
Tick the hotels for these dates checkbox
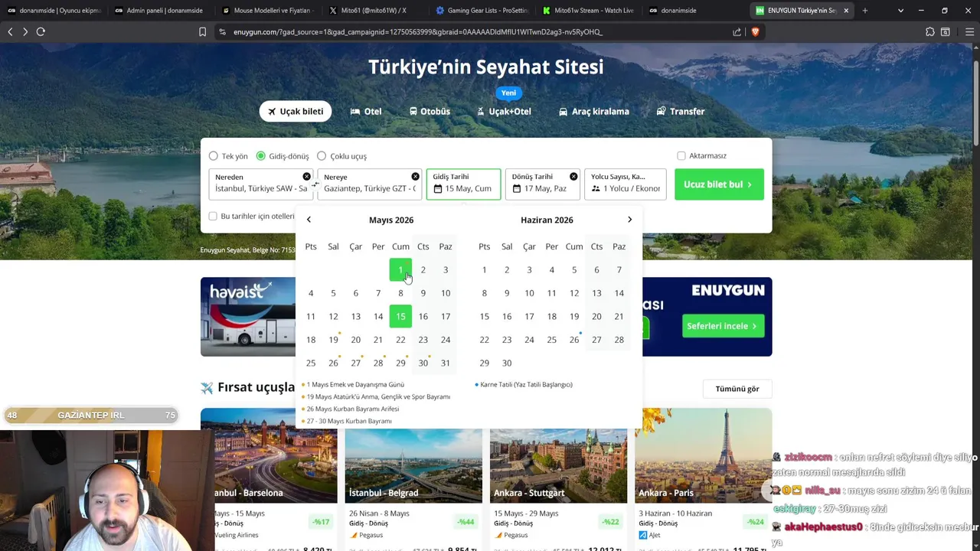pyautogui.click(x=213, y=216)
